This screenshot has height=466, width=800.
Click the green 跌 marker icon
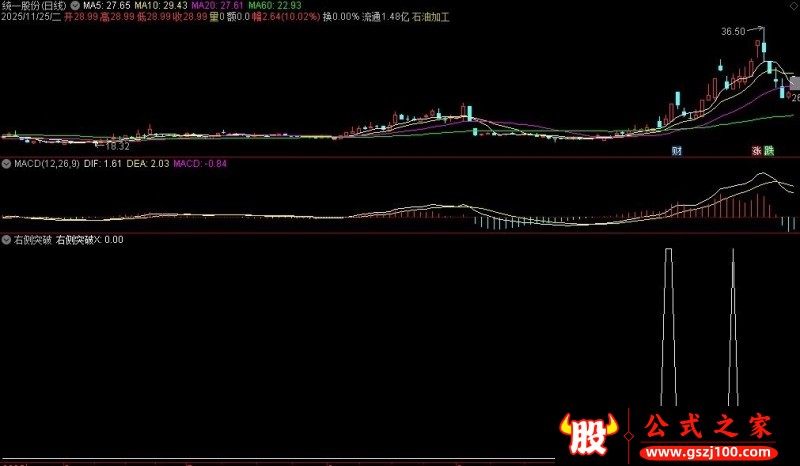(x=768, y=151)
